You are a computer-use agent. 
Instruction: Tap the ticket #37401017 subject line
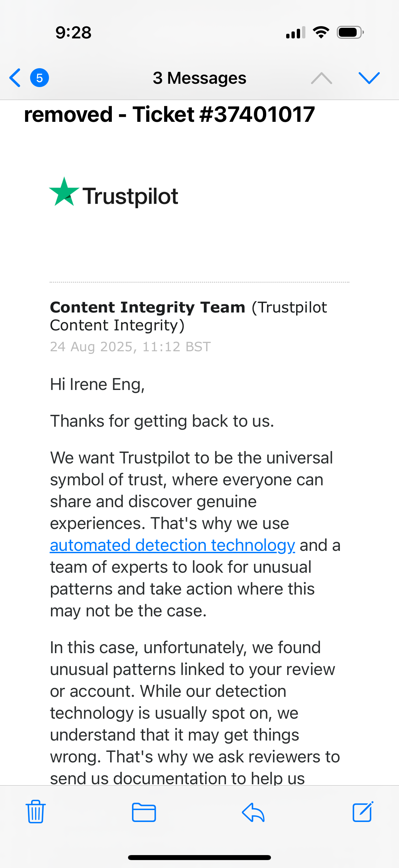tap(169, 114)
